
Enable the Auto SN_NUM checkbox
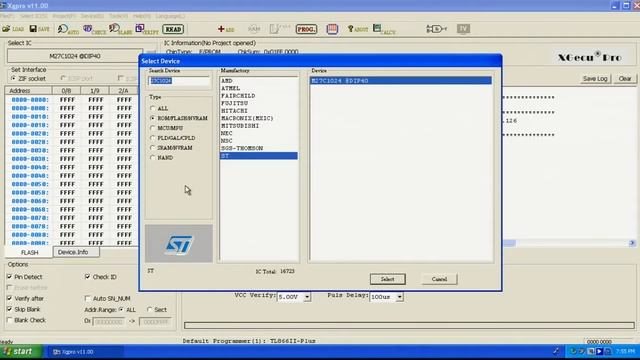pyautogui.click(x=87, y=298)
